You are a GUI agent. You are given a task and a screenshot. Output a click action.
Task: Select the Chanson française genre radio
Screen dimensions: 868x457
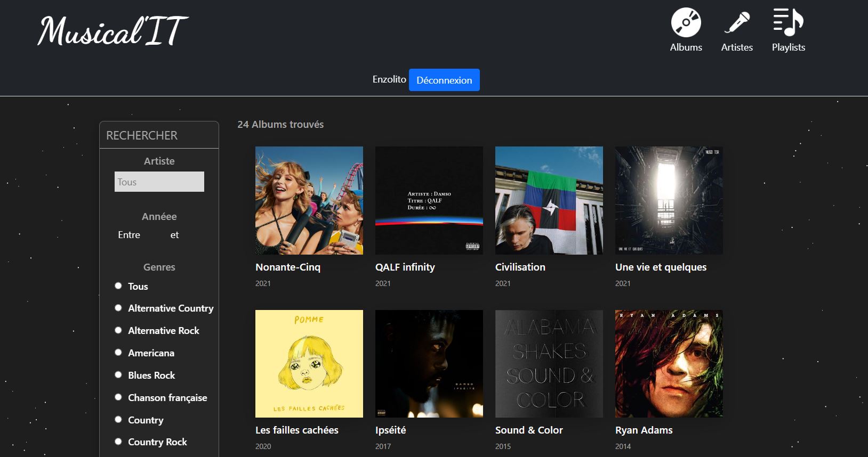coord(118,397)
